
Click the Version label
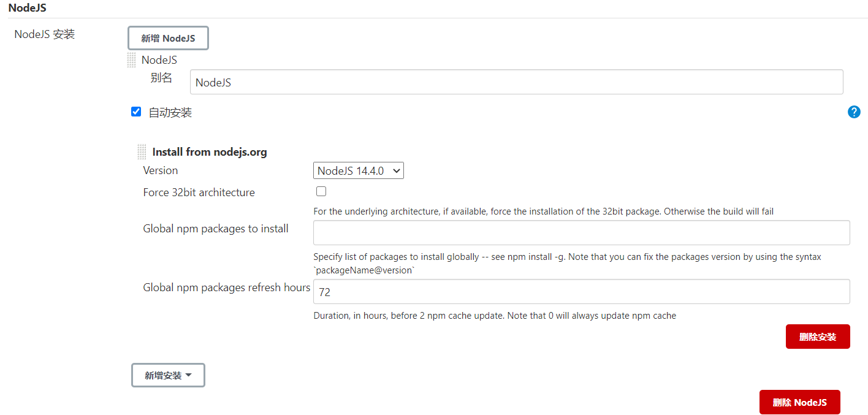coord(161,170)
